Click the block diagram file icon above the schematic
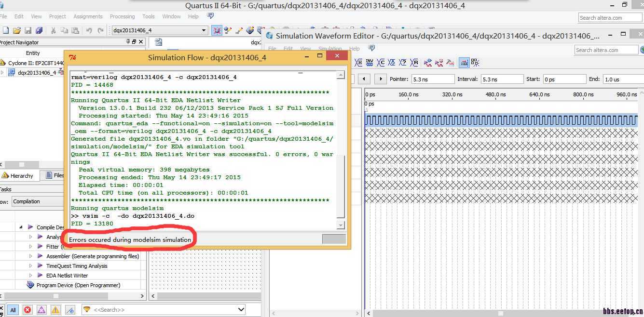This screenshot has height=317, width=644. point(158,42)
